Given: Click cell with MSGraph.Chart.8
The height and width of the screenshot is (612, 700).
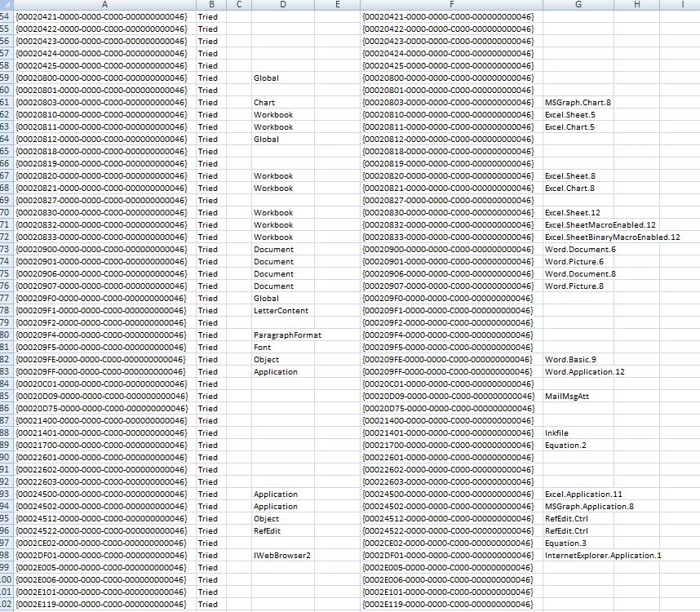Looking at the screenshot, I should point(578,103).
